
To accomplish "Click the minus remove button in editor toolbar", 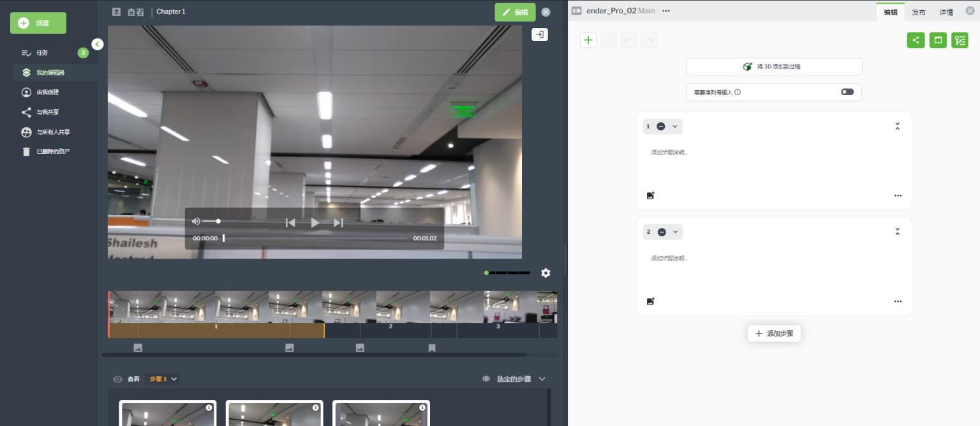I will tap(609, 40).
